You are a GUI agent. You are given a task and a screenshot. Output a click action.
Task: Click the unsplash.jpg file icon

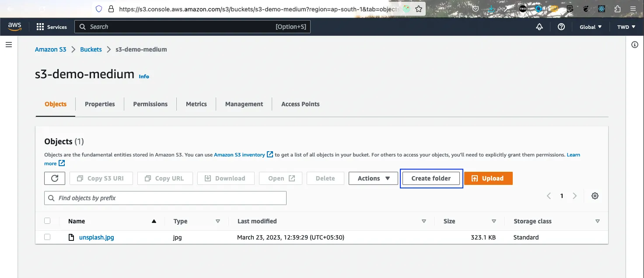pos(71,237)
